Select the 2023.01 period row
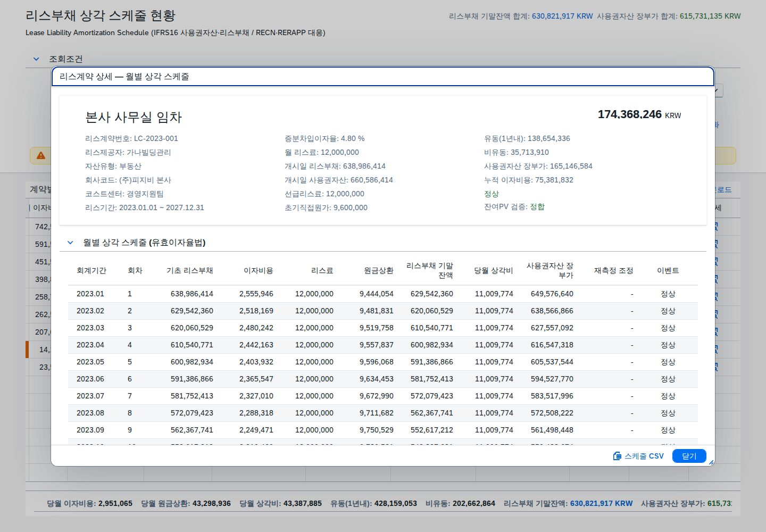 click(x=383, y=294)
